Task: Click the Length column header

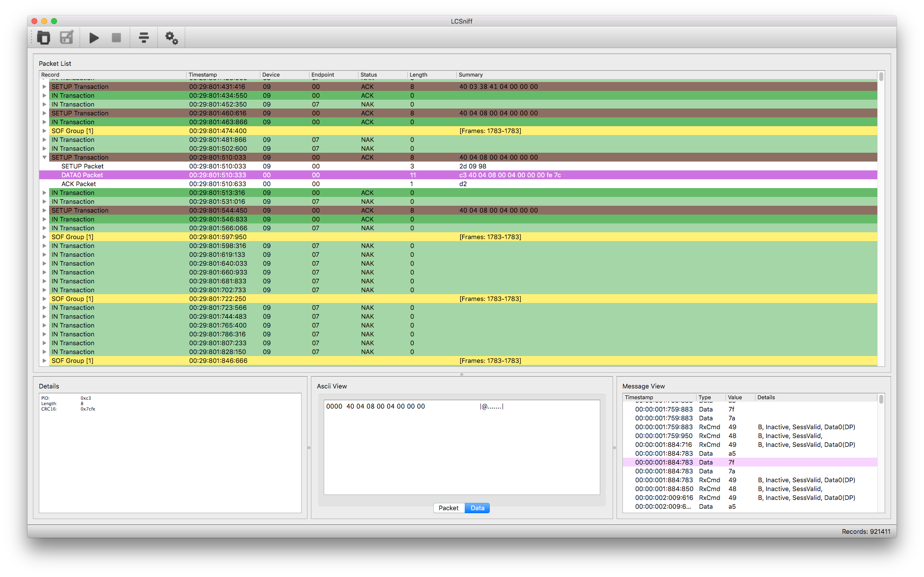Action: [x=432, y=75]
